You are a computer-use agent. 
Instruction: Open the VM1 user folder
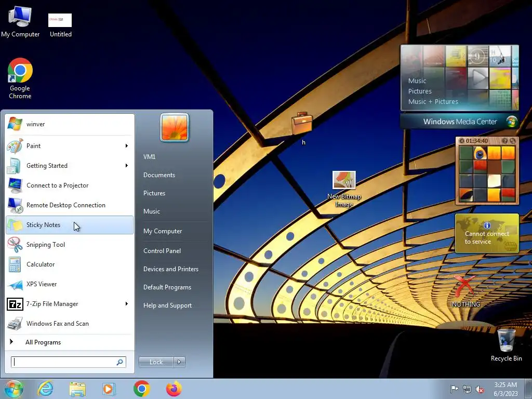tap(149, 157)
